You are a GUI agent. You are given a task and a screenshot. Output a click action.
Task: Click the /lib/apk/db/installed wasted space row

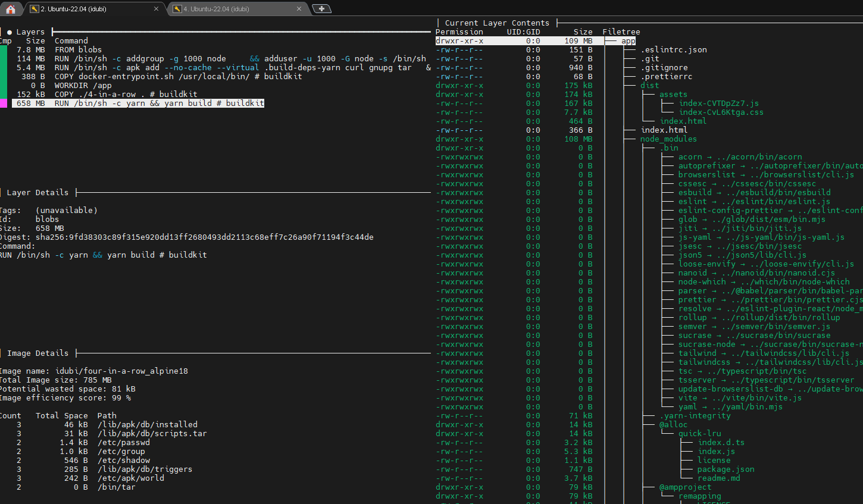[x=107, y=424]
